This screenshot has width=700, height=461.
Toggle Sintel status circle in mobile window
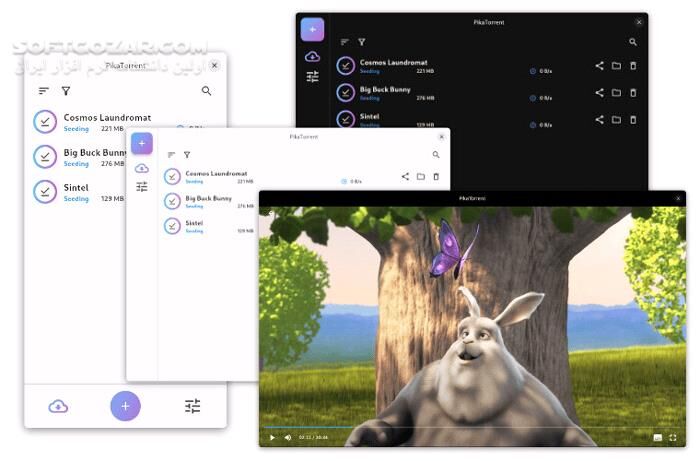point(45,192)
